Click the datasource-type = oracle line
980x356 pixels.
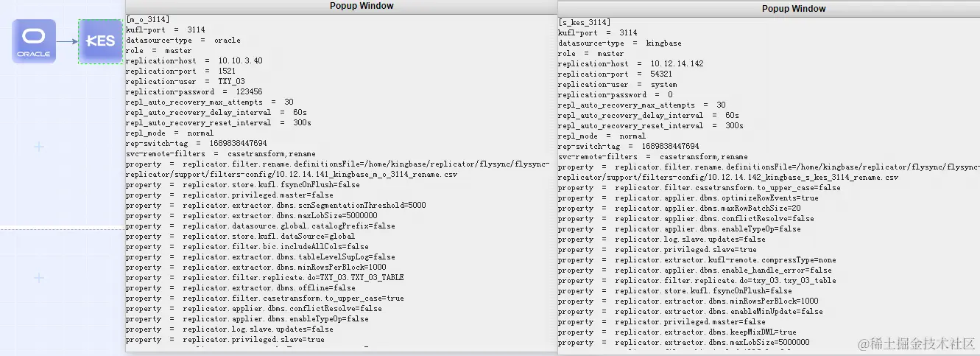point(183,40)
